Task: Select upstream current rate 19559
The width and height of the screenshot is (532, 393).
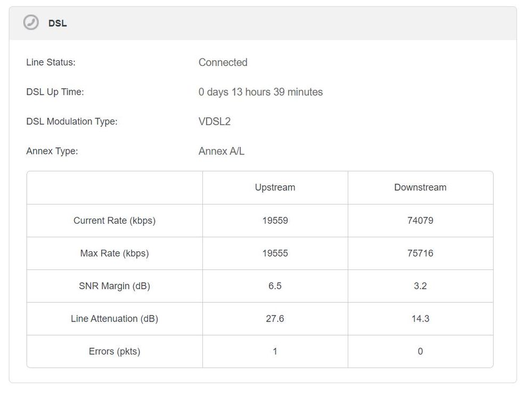Action: [275, 220]
